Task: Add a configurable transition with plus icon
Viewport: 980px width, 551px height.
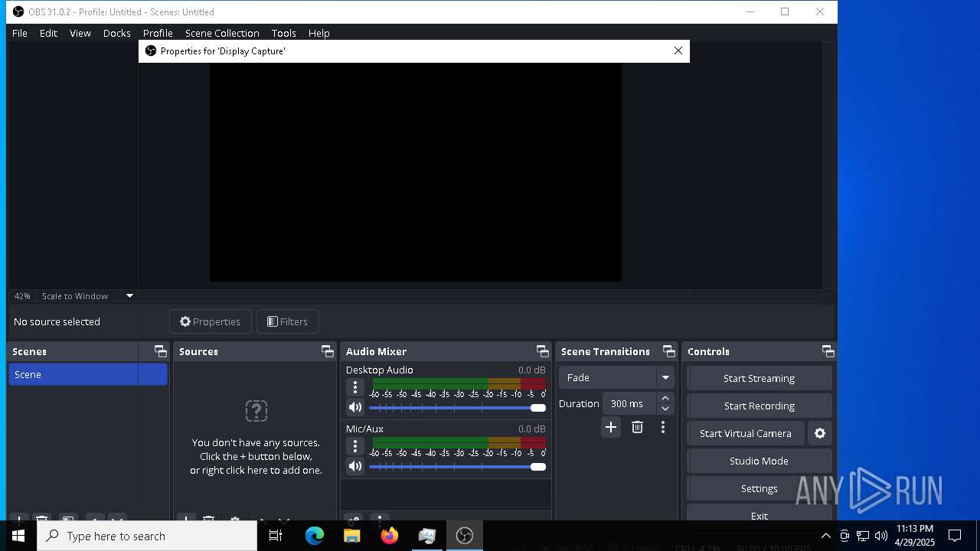Action: pyautogui.click(x=611, y=428)
